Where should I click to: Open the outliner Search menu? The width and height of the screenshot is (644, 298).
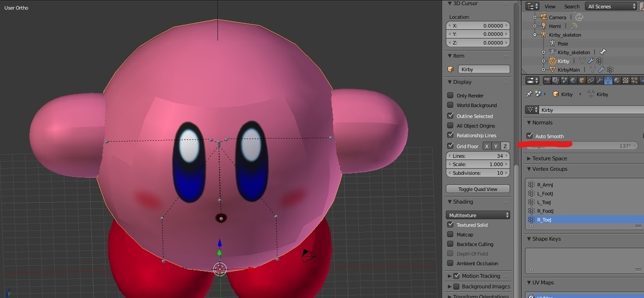572,6
